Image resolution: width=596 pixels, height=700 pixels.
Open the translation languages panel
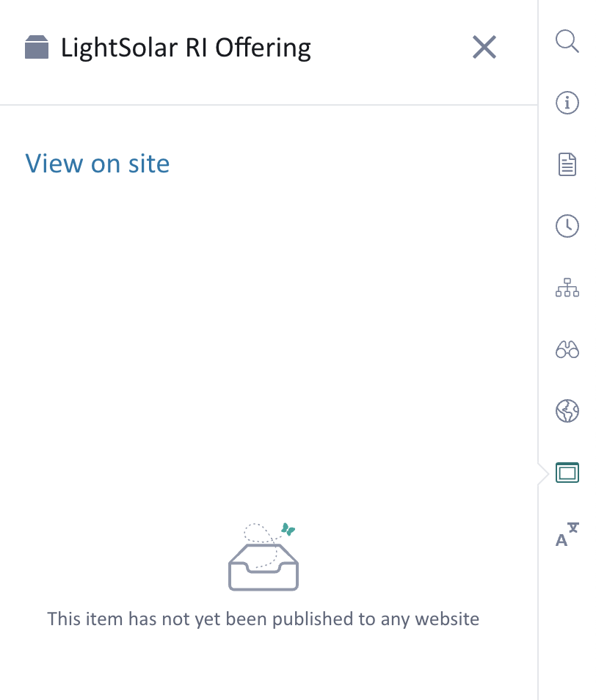tap(567, 534)
